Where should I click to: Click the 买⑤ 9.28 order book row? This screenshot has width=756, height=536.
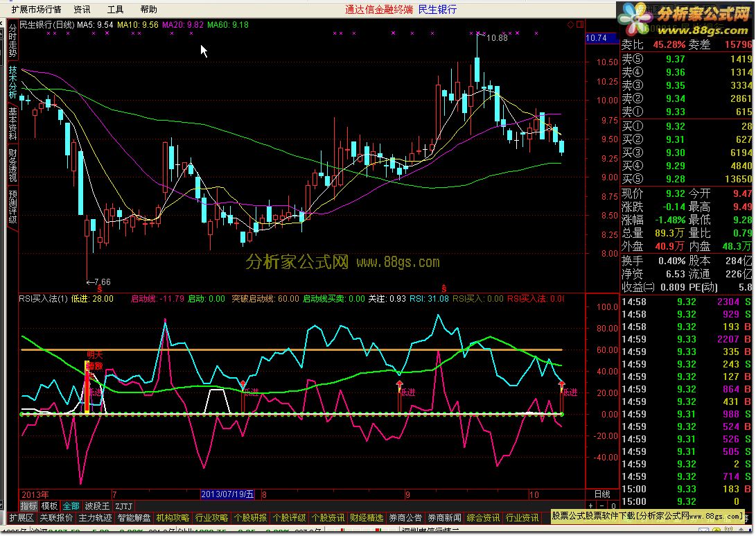tap(687, 179)
